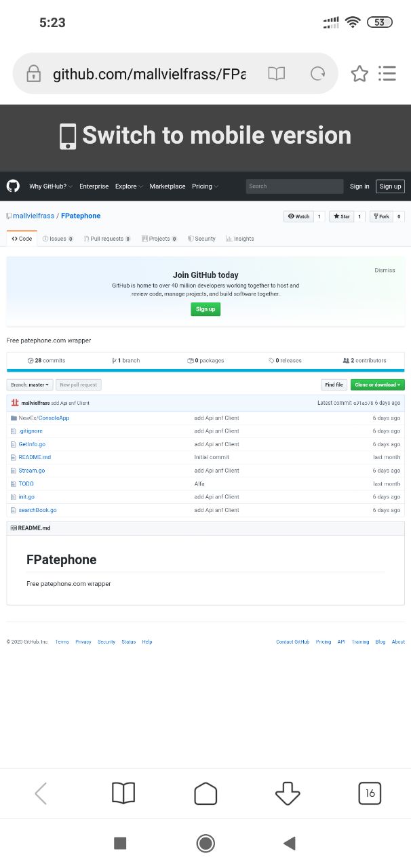Expand Pricing menu in header
Image resolution: width=411 pixels, height=868 pixels.
205,186
